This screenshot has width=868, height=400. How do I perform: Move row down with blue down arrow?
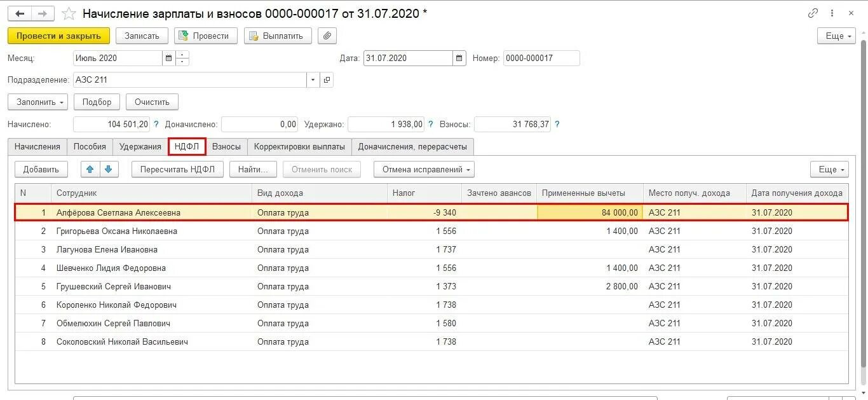click(x=109, y=169)
